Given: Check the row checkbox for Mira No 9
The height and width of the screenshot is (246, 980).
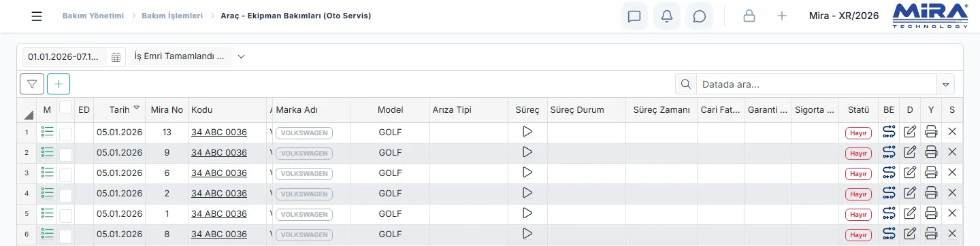Looking at the screenshot, I should tap(65, 154).
